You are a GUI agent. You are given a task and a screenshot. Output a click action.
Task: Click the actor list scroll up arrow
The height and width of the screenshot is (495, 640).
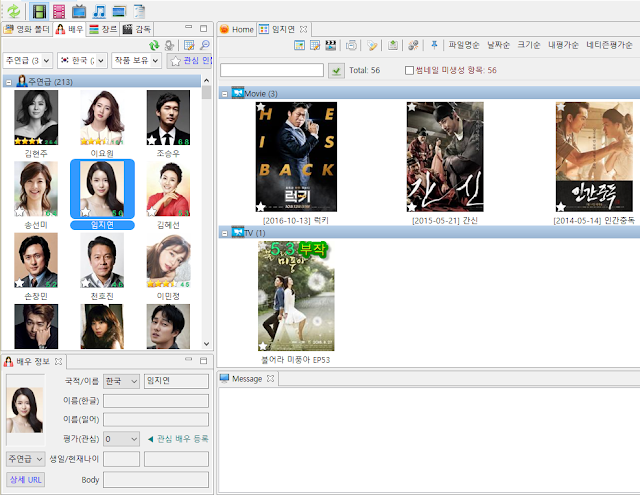coord(207,80)
